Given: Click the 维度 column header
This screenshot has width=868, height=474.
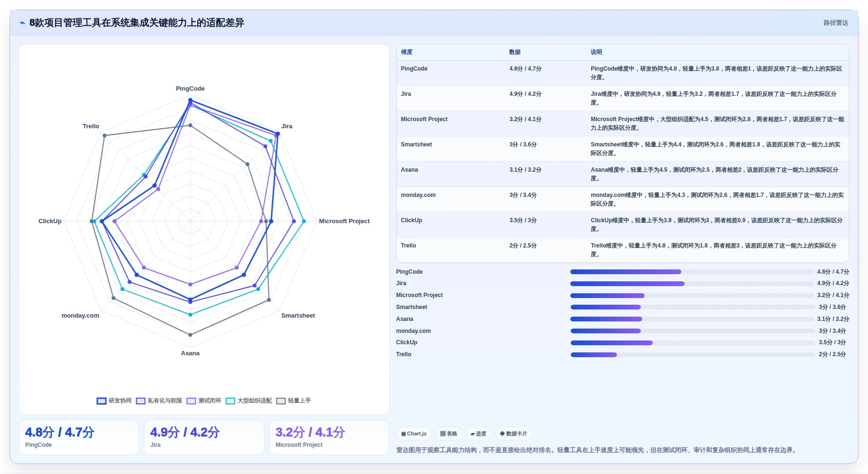Looking at the screenshot, I should [x=407, y=52].
